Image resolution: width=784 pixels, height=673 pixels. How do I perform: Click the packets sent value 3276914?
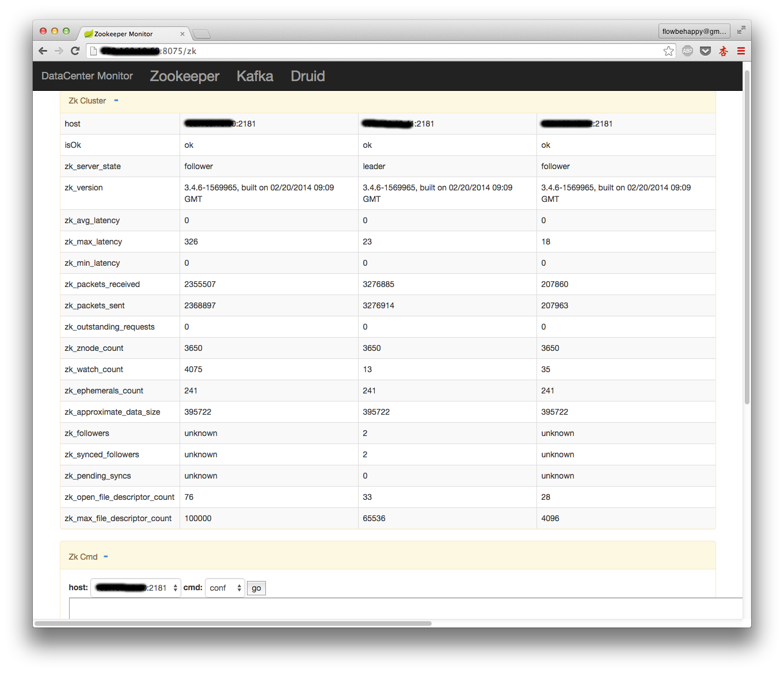pos(378,305)
